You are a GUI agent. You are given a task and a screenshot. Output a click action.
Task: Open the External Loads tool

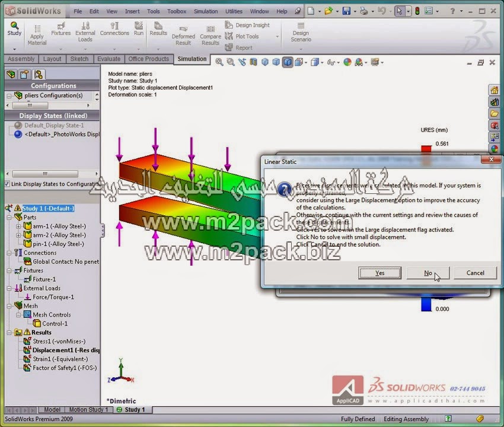click(x=85, y=32)
